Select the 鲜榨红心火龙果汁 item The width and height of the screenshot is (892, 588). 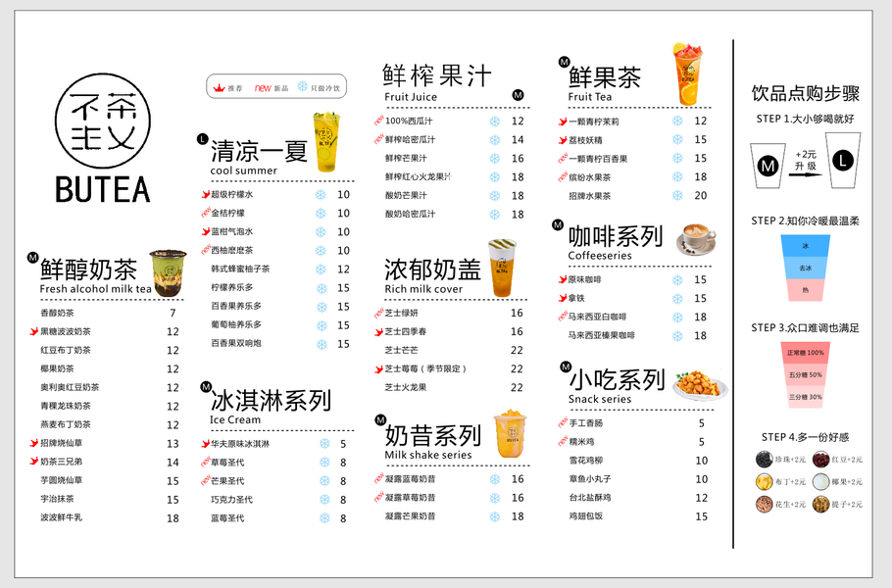418,176
